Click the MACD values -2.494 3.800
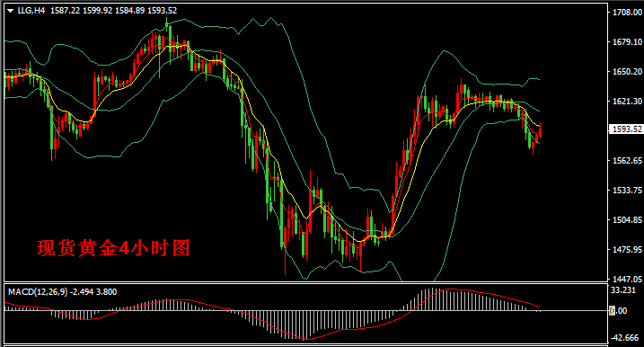Viewport: 644px width, 347px height. 93,292
